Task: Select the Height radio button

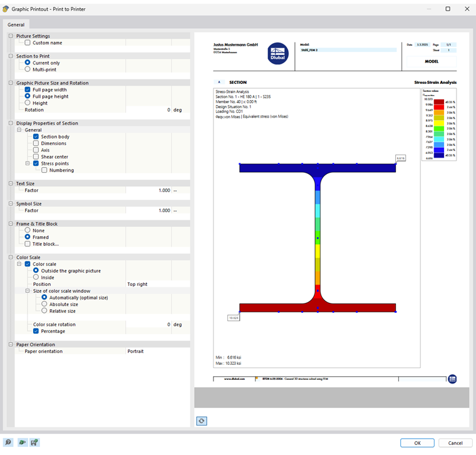Action: pos(28,103)
